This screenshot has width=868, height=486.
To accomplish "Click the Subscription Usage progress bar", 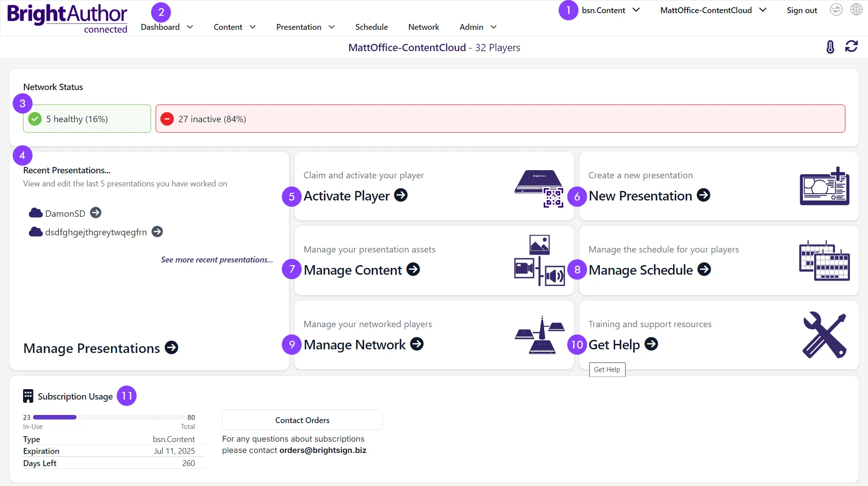I will [109, 417].
